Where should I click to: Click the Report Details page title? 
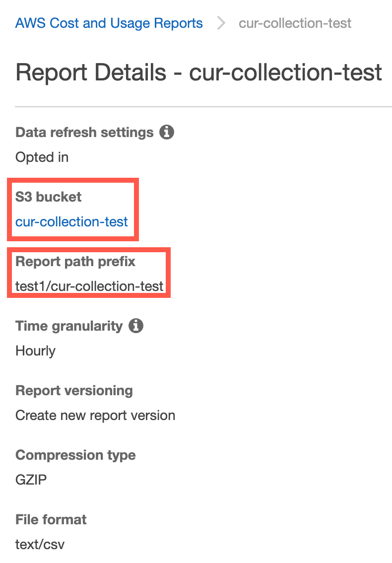click(198, 72)
